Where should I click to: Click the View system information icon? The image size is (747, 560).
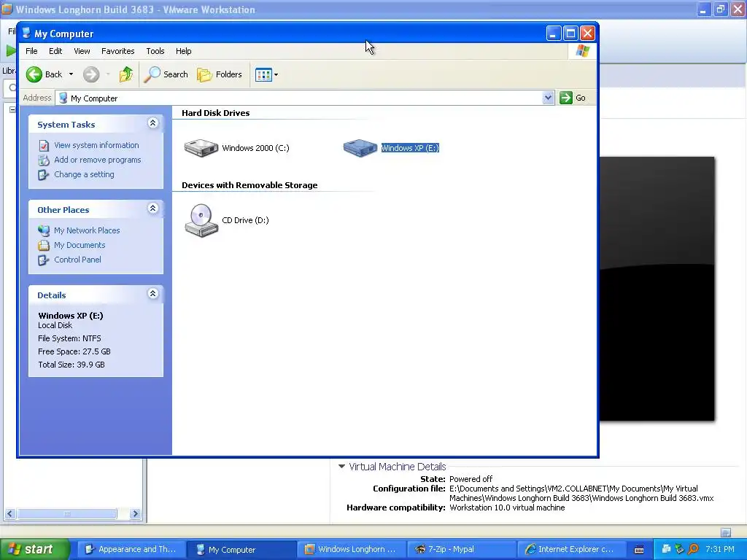[44, 145]
